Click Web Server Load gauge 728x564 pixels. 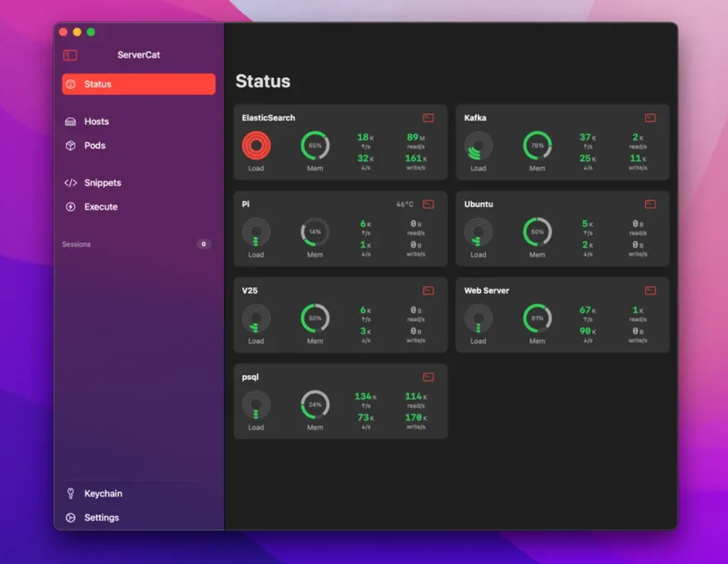tap(478, 318)
